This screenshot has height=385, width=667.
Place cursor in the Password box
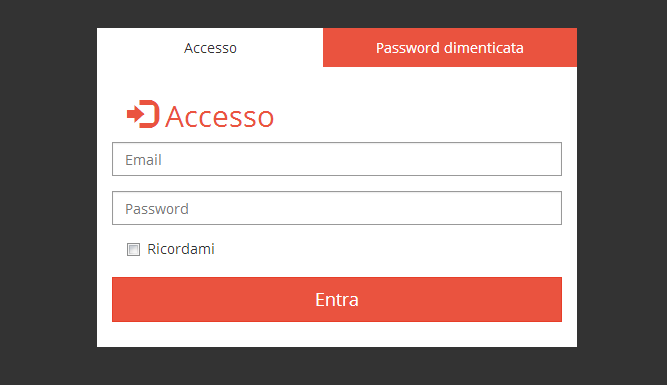337,208
